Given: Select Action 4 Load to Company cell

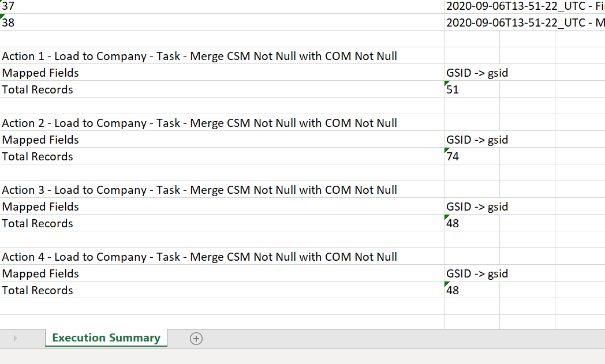Looking at the screenshot, I should click(x=222, y=257).
